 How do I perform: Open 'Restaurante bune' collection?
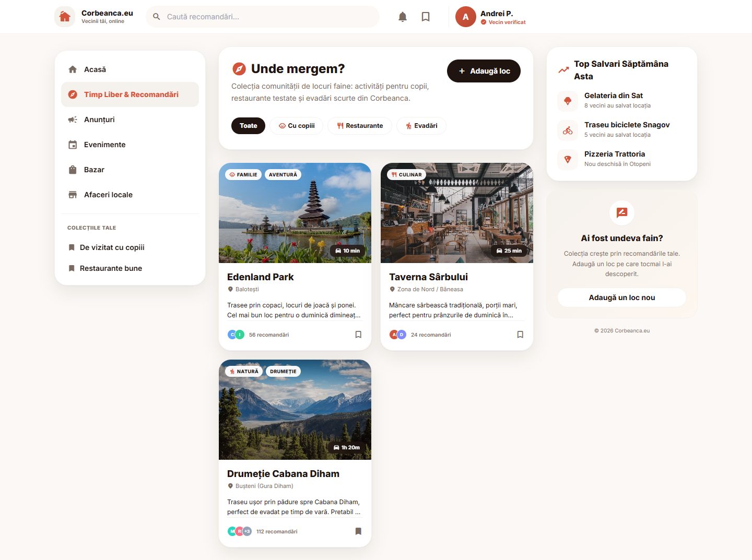coord(130,268)
